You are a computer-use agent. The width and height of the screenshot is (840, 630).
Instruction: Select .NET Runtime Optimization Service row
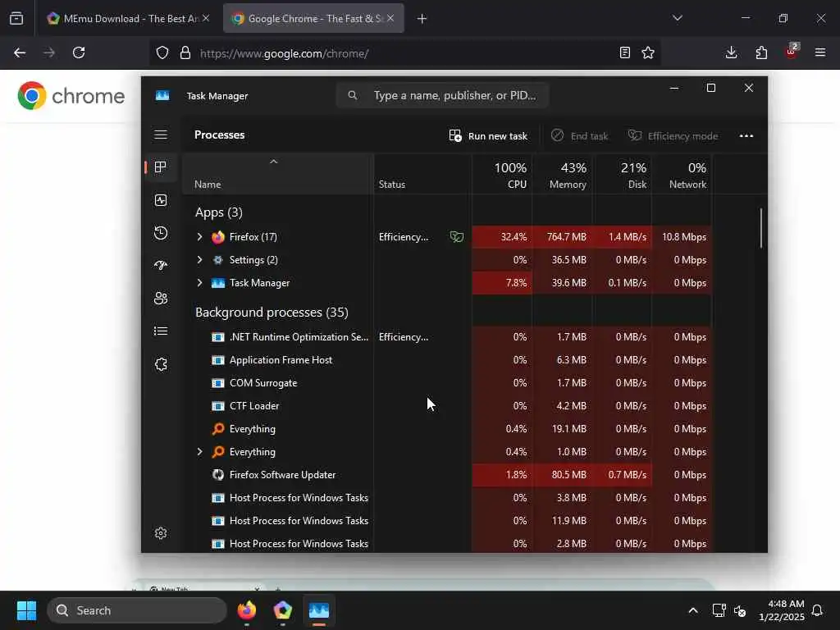pyautogui.click(x=447, y=337)
